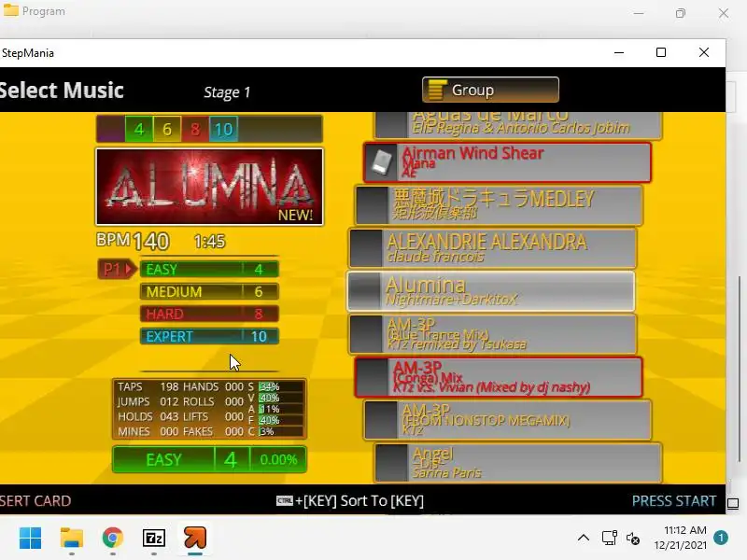
Task: Click the JUMPS 012 stat
Action: tap(148, 402)
